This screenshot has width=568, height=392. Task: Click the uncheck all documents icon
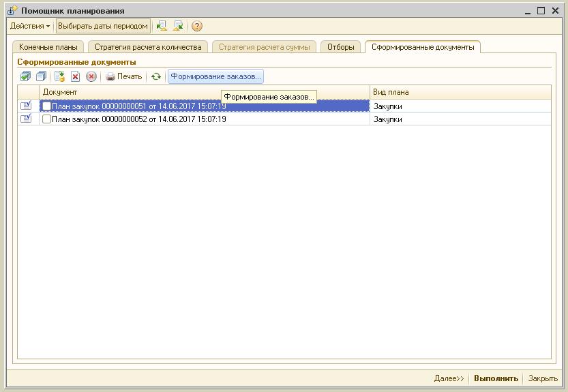tap(42, 76)
